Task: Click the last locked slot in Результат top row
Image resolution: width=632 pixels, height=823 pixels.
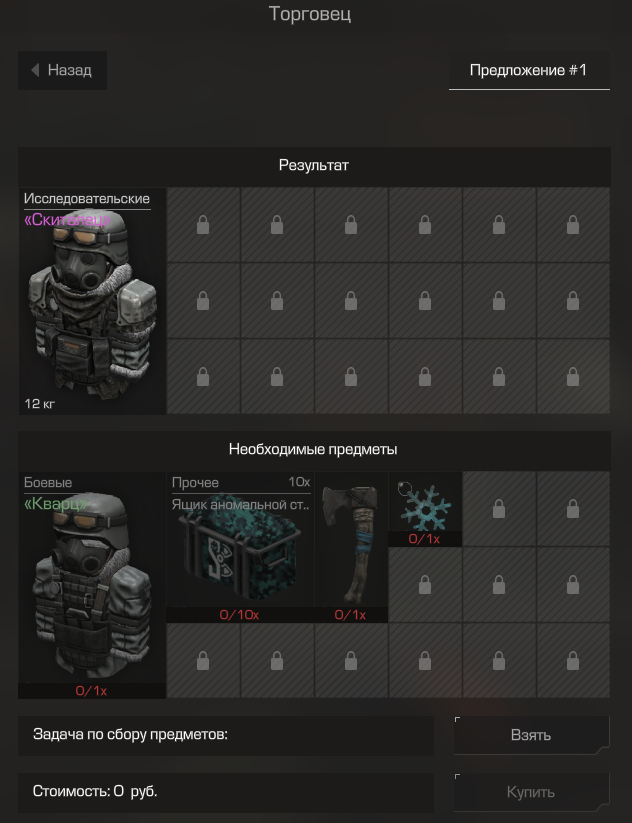Action: point(573,225)
